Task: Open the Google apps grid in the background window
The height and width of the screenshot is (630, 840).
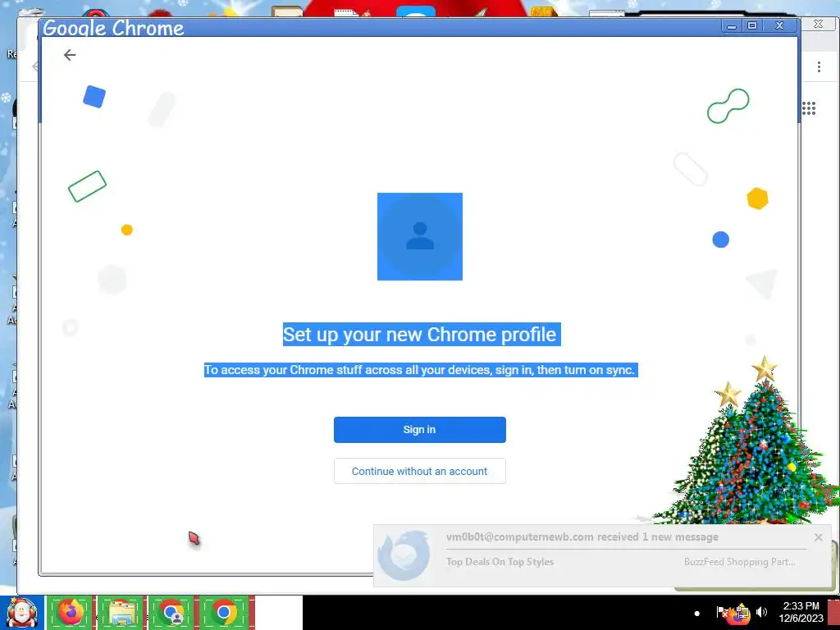Action: [809, 108]
